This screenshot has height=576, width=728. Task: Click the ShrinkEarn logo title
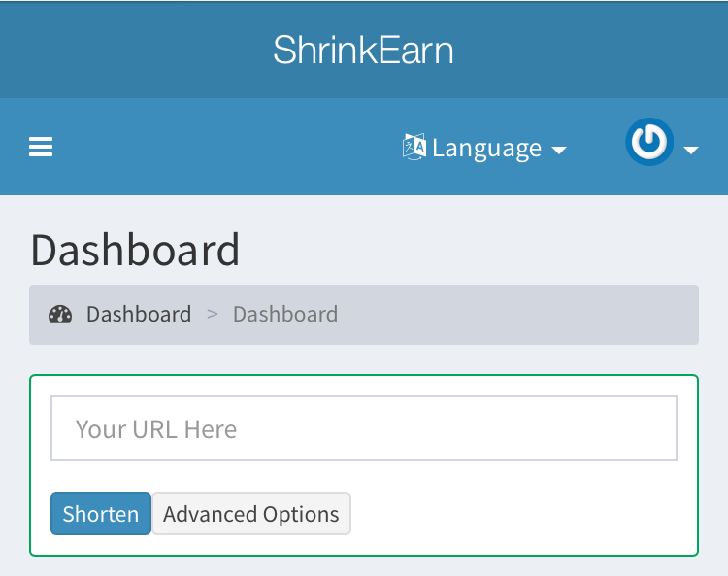(x=363, y=50)
